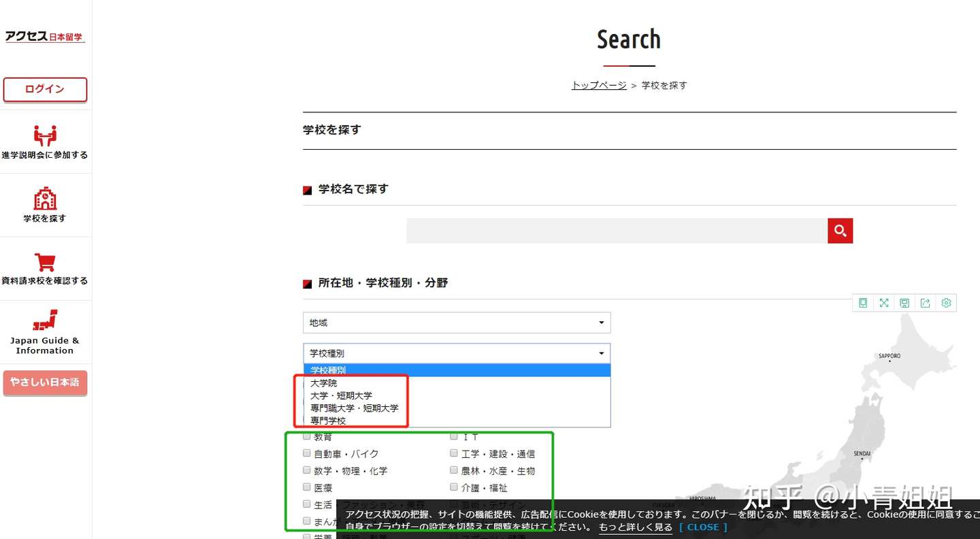980x539 pixels.
Task: Click CLOSE on the Cookie banner
Action: pyautogui.click(x=704, y=527)
